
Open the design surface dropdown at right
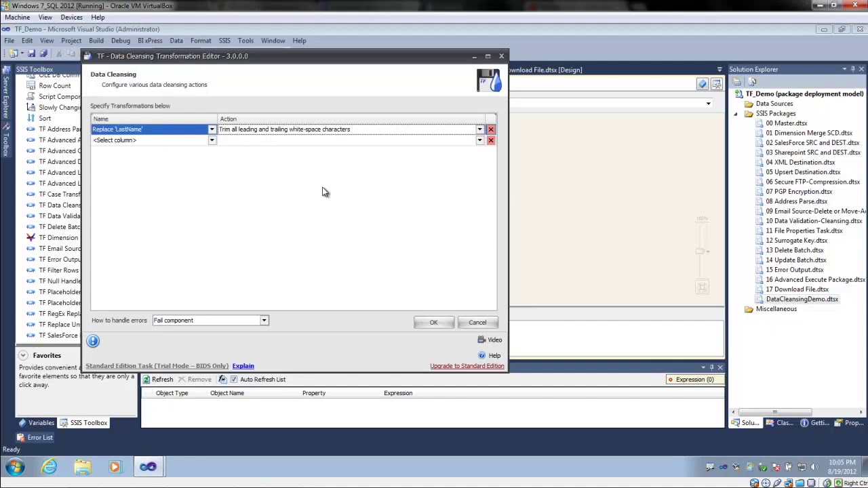pyautogui.click(x=708, y=104)
